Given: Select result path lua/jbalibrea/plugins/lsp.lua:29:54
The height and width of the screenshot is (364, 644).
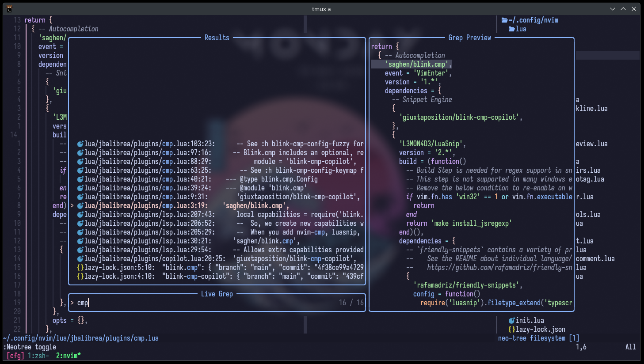Looking at the screenshot, I should click(x=148, y=250).
